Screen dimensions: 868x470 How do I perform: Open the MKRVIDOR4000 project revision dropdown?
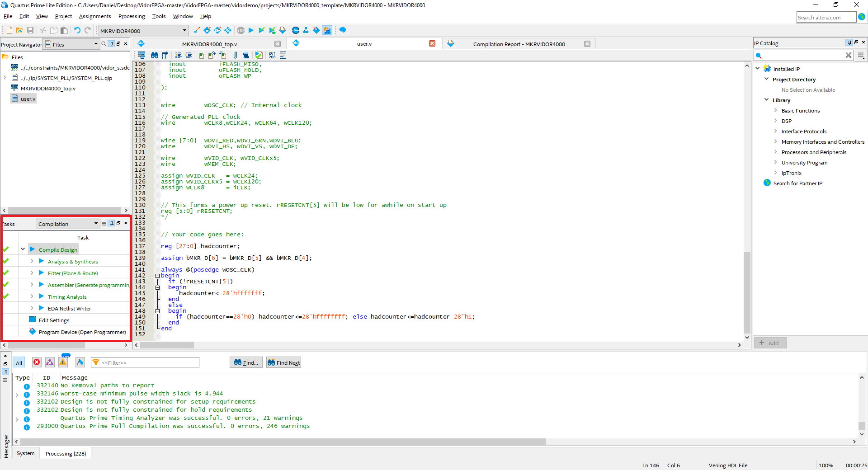click(x=184, y=31)
